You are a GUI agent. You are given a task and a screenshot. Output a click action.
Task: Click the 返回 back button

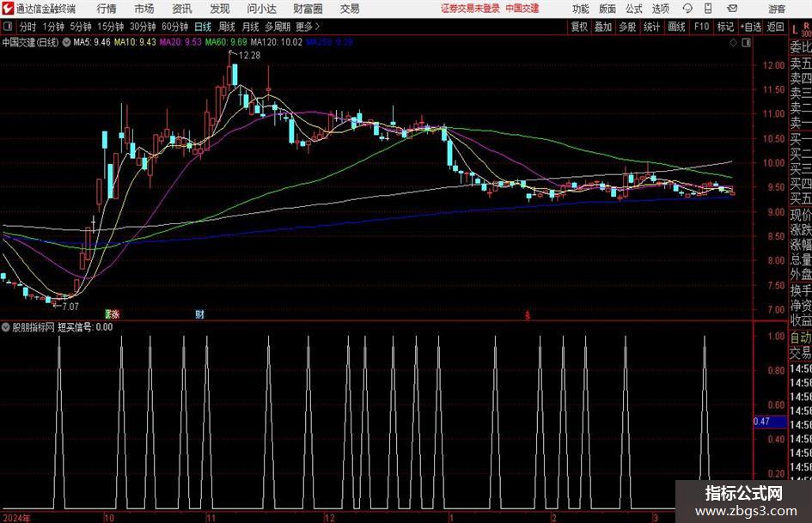tap(775, 27)
